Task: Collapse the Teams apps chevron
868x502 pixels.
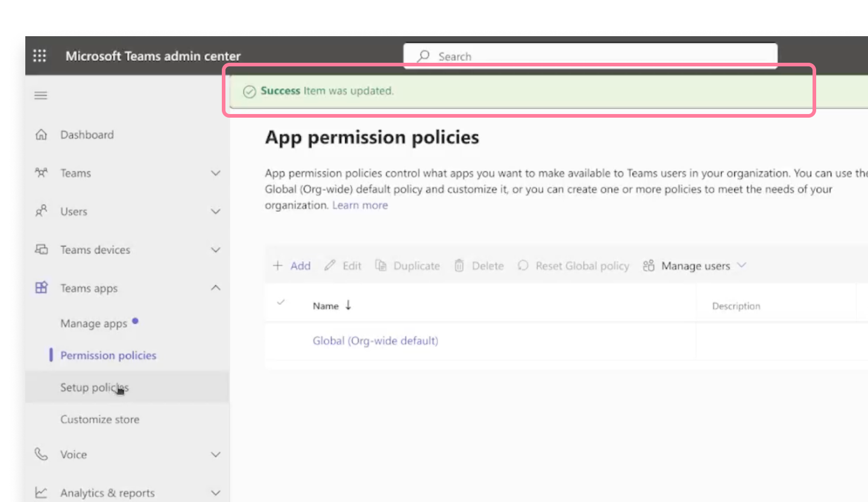Action: (x=215, y=288)
